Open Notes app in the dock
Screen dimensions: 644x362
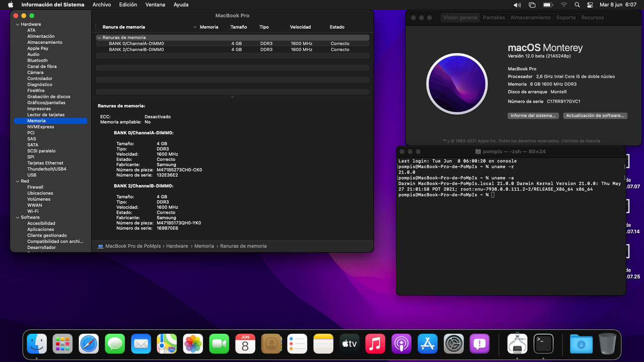pos(324,344)
